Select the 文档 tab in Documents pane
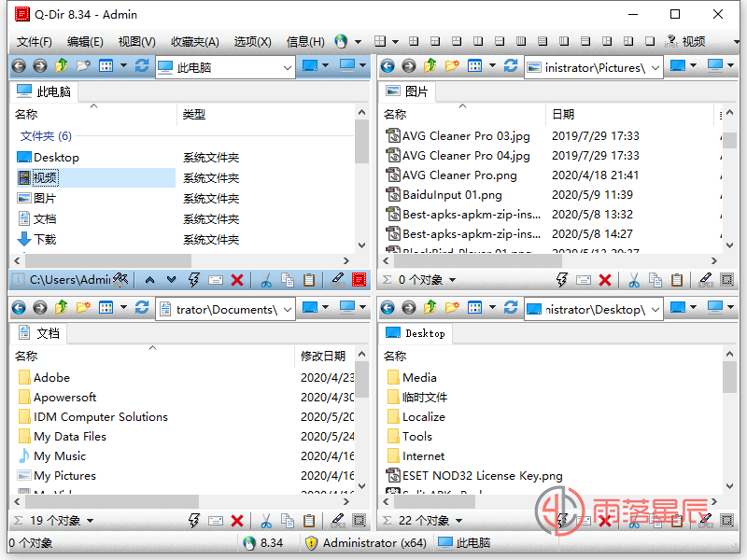 pyautogui.click(x=38, y=333)
